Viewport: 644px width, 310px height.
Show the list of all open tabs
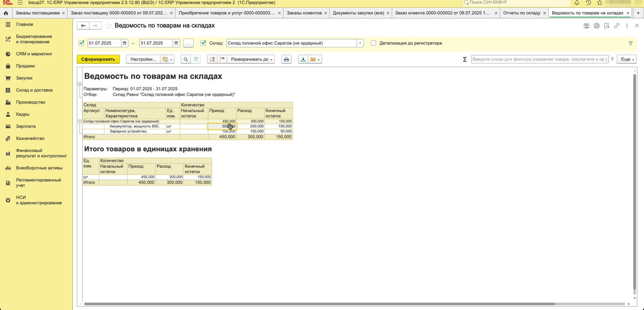(637, 13)
